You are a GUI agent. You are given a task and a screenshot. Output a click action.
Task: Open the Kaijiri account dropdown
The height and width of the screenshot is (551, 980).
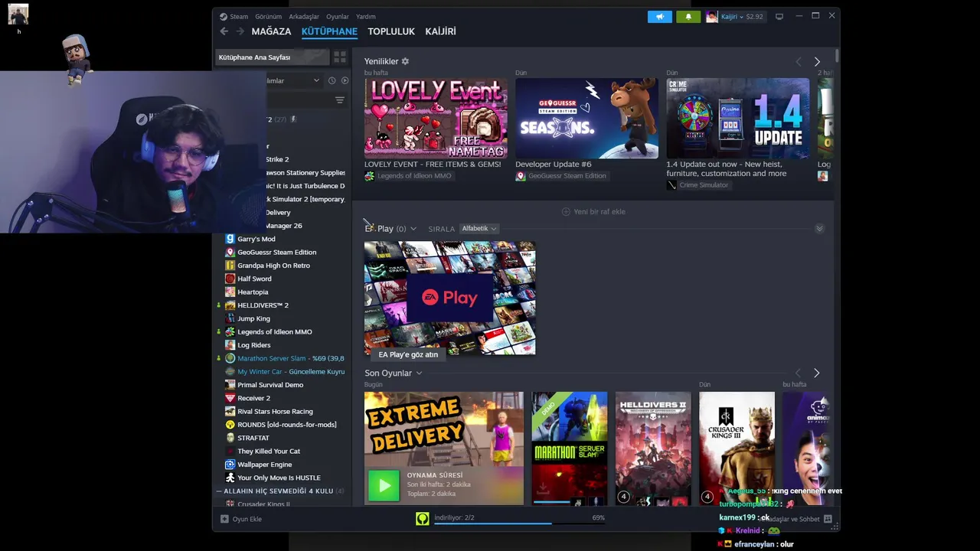coord(734,17)
